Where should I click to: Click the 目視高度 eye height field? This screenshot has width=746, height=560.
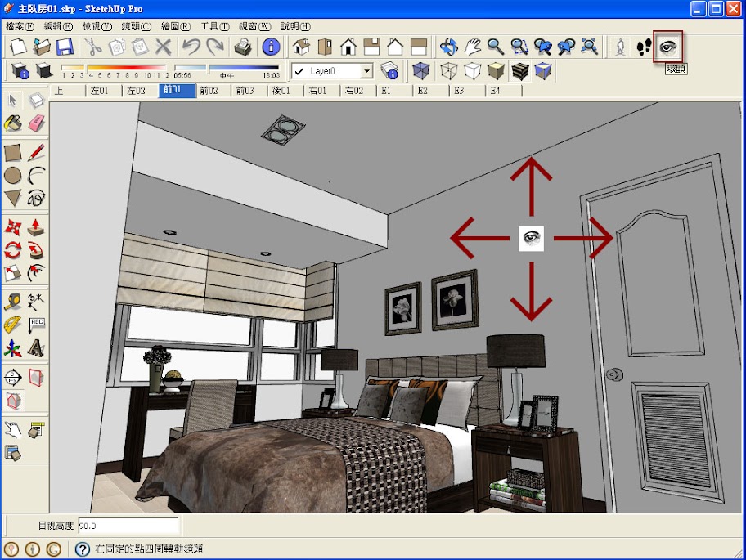point(128,526)
